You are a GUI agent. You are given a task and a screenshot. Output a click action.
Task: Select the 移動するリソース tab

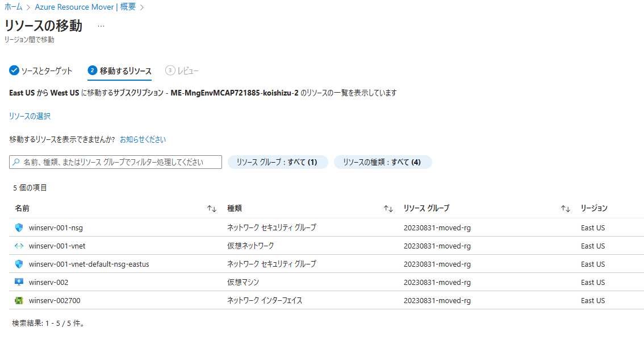pyautogui.click(x=119, y=71)
